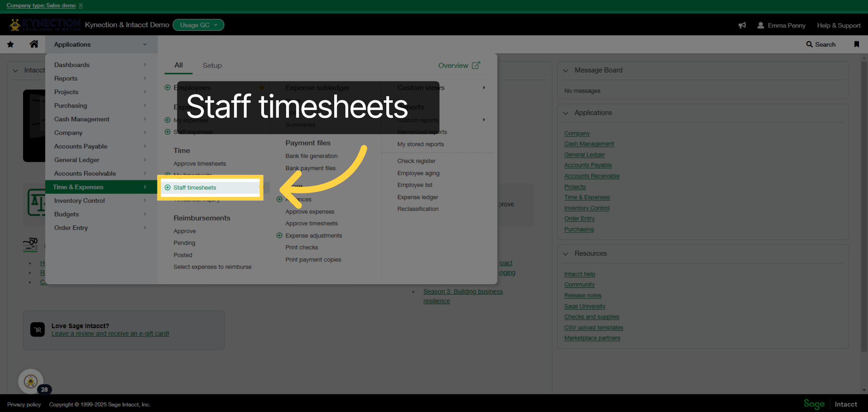The width and height of the screenshot is (868, 412).
Task: Collapse the Applications menu dropdown
Action: click(x=101, y=45)
